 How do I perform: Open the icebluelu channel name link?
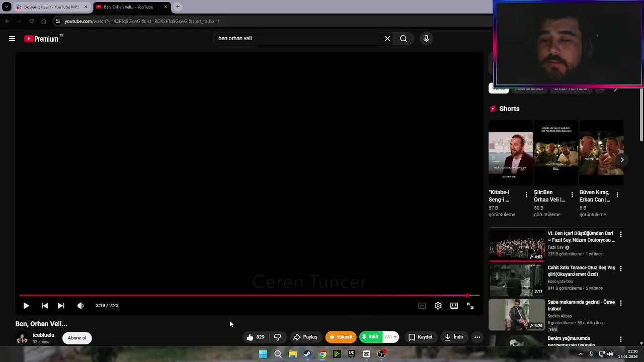[x=43, y=335]
